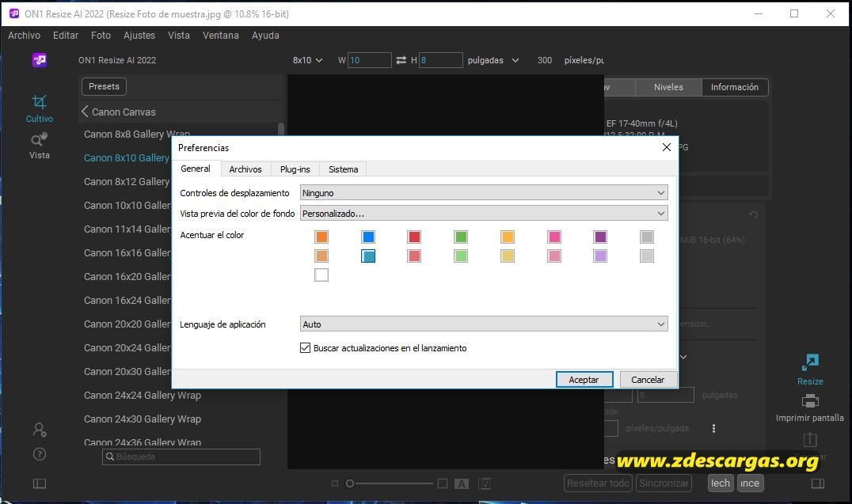Select the Cultivo crop tool
Image resolution: width=852 pixels, height=504 pixels.
pyautogui.click(x=39, y=108)
